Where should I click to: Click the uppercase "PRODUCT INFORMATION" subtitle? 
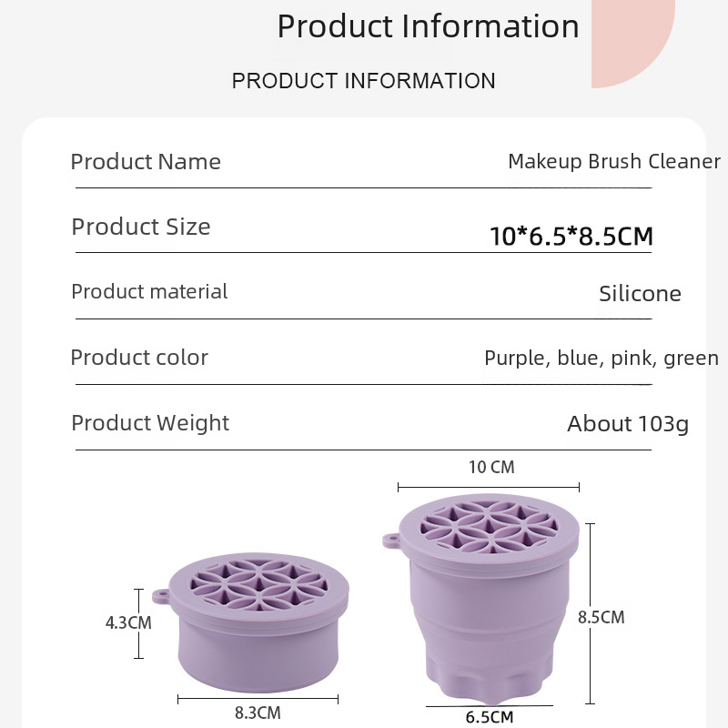click(x=363, y=81)
